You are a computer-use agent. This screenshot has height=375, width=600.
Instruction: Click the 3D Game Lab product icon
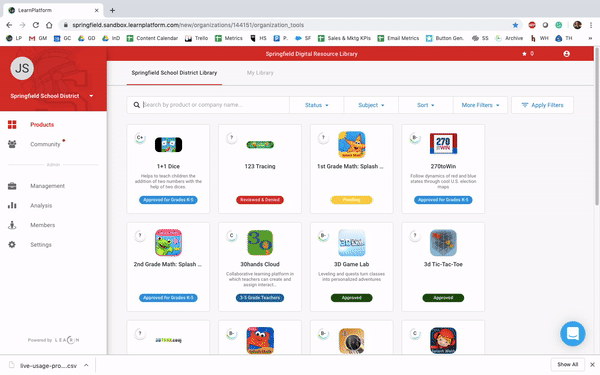point(352,243)
